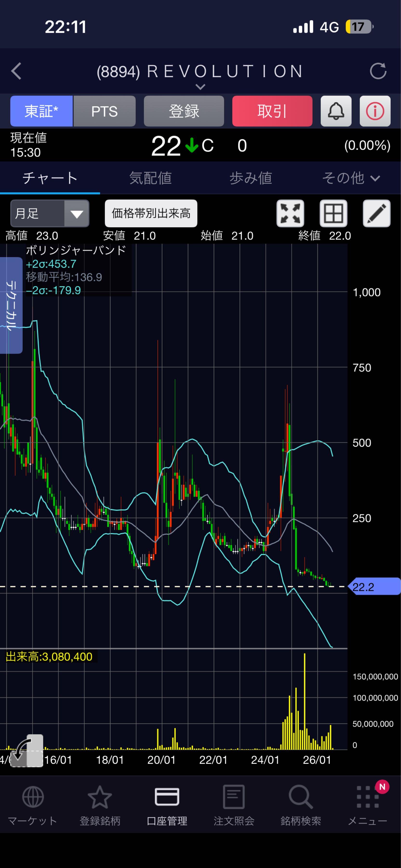401x868 pixels.
Task: Tap the cellular signal bars icon
Action: pos(303,27)
